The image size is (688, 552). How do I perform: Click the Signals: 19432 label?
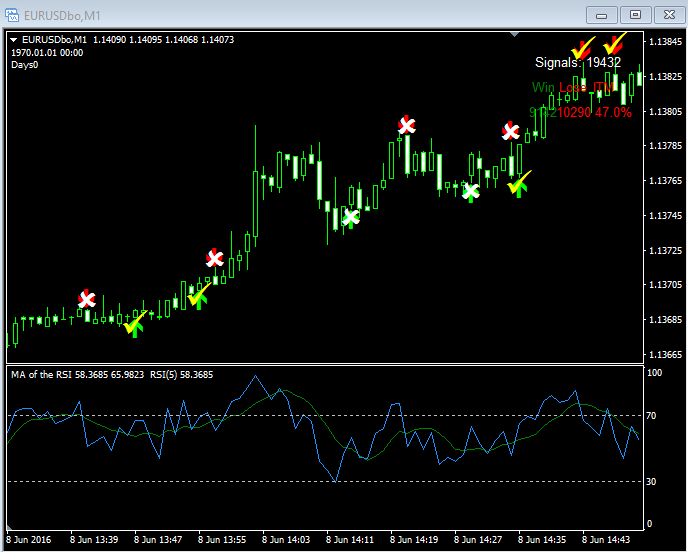point(578,62)
